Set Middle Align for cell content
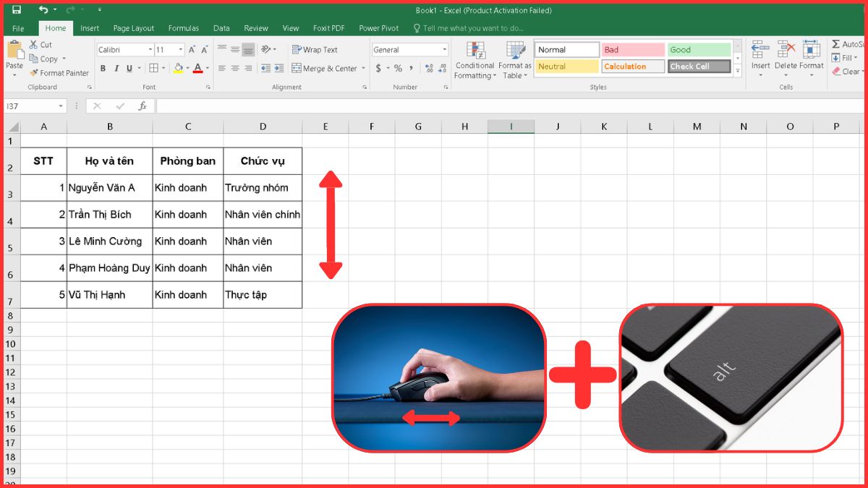The image size is (868, 488). click(x=236, y=50)
